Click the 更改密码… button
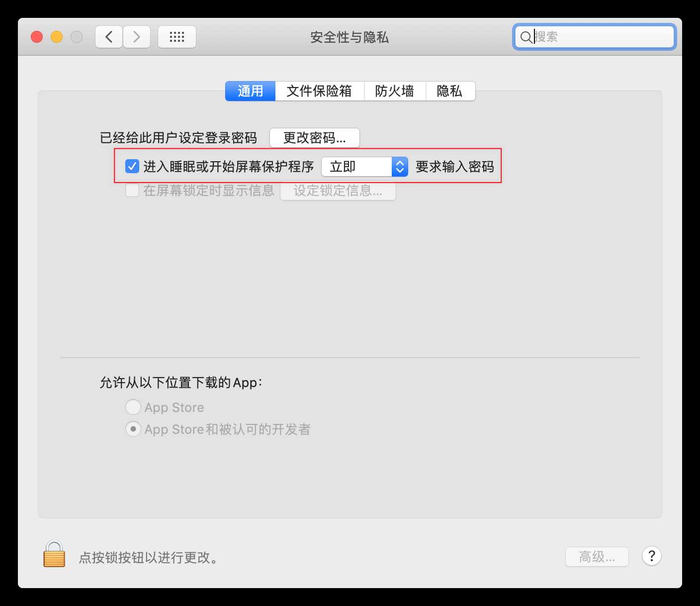Screen dimensions: 700x606 pyautogui.click(x=314, y=138)
